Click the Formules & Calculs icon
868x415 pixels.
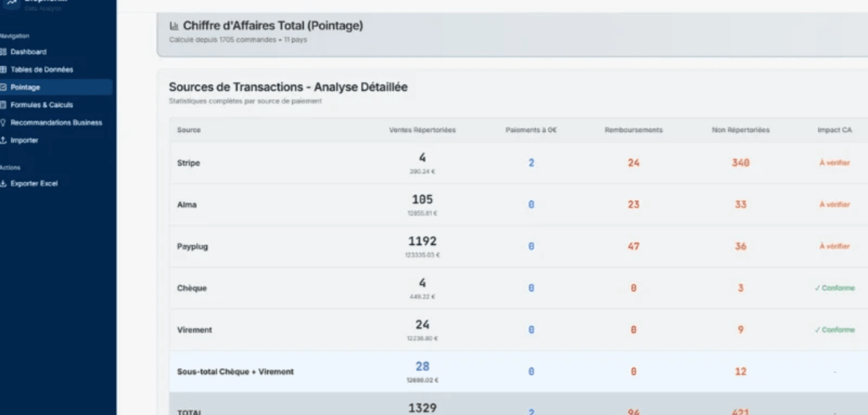[x=4, y=105]
